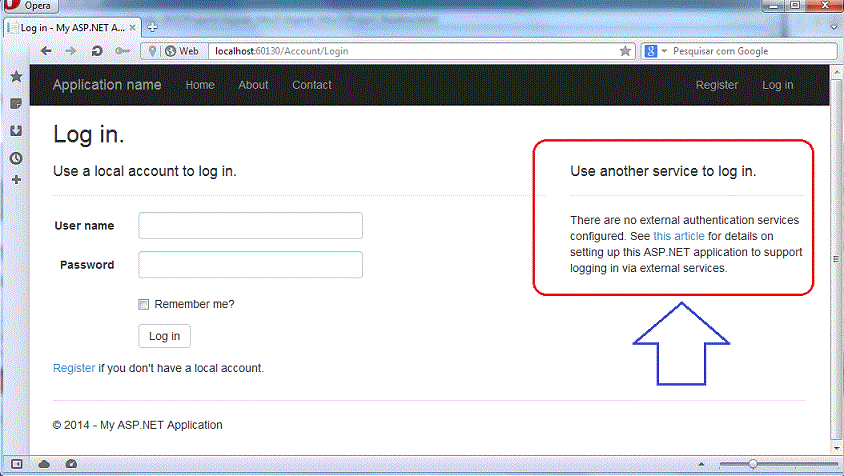844x476 pixels.
Task: Click the 'Use another service to log in.' heading
Action: [x=663, y=171]
